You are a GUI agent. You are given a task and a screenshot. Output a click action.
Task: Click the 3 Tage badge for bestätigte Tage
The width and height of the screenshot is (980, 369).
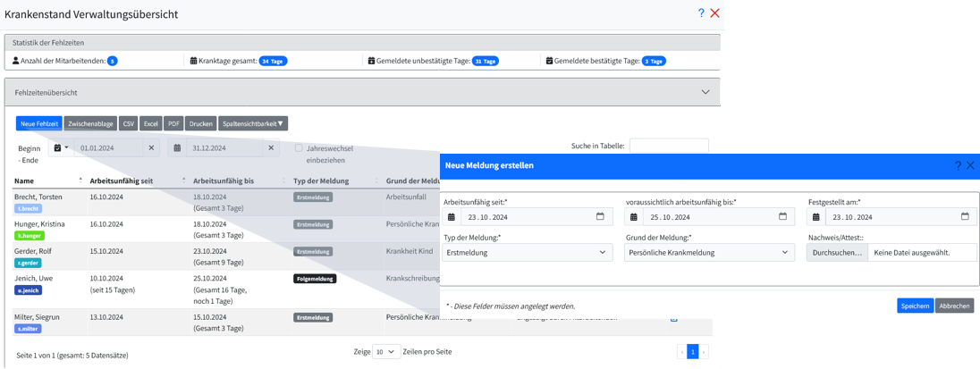(x=654, y=61)
